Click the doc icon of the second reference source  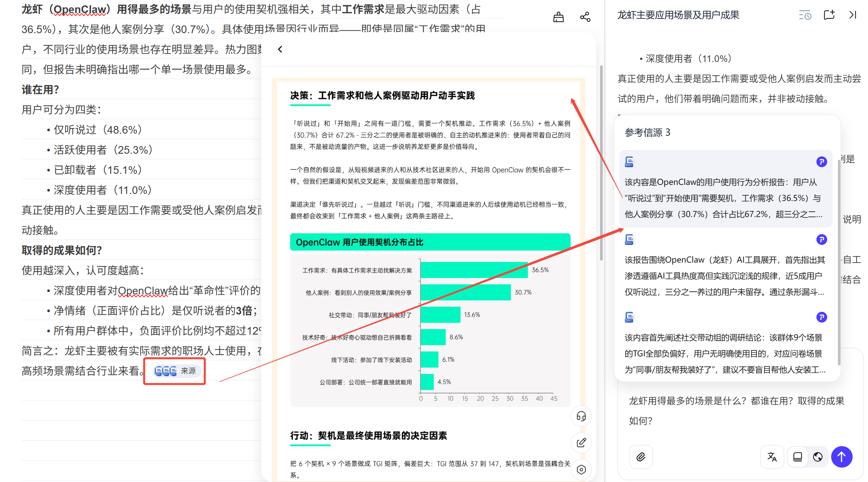click(629, 239)
